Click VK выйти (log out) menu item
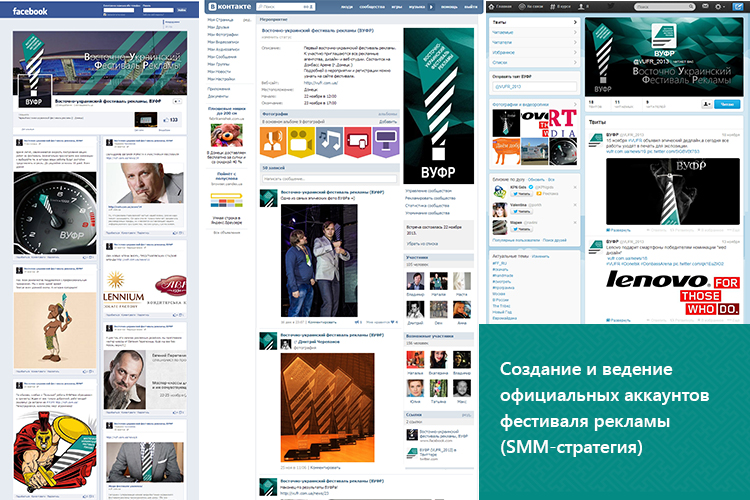The image size is (750, 500). tap(471, 7)
